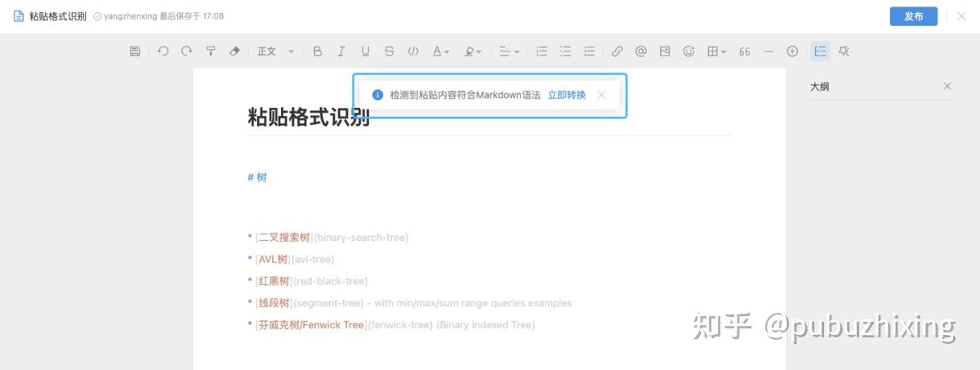980x370 pixels.
Task: Click the document name 粘贴格式识别 in header
Action: point(58,16)
